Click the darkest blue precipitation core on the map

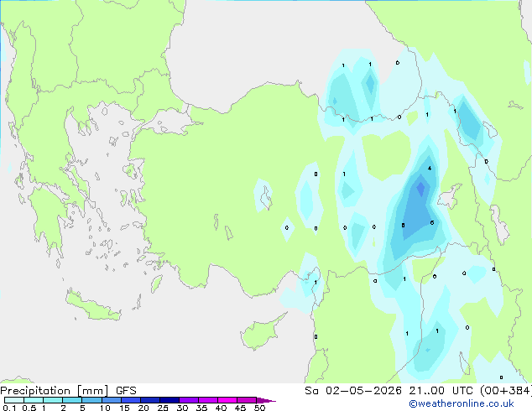(x=420, y=189)
